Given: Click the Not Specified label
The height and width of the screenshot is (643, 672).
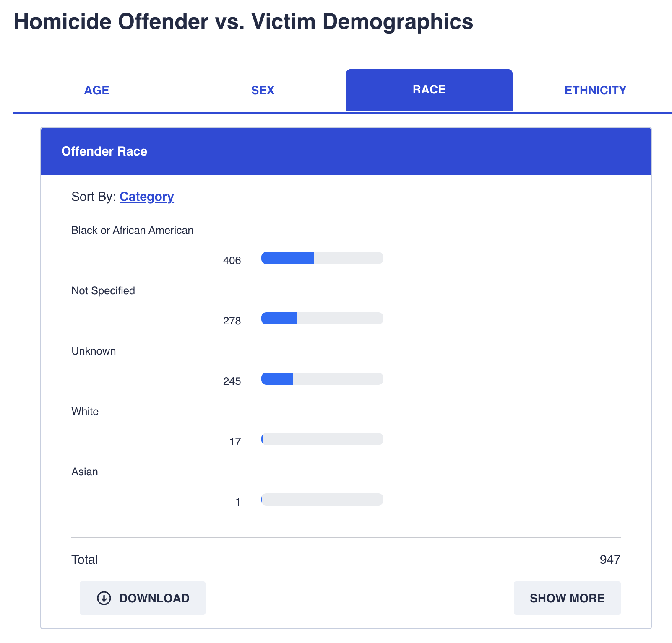Looking at the screenshot, I should [103, 291].
